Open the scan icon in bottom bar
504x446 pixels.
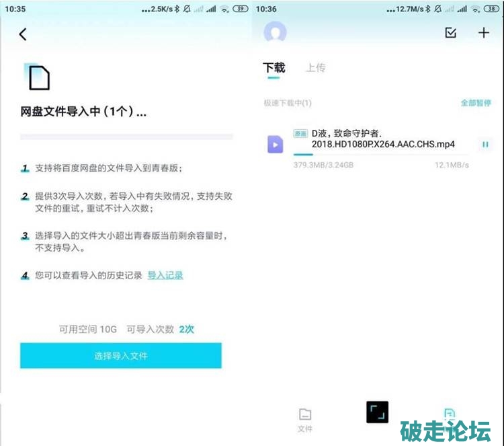377,412
